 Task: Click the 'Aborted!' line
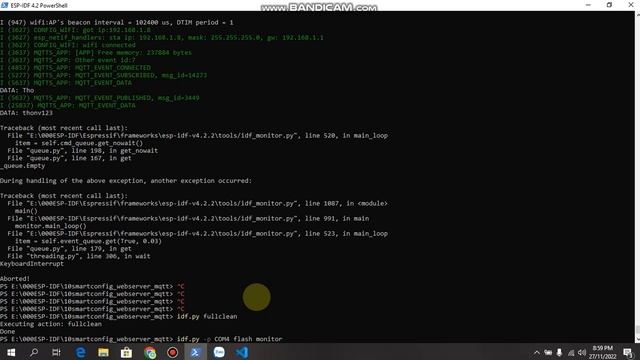tap(15, 279)
